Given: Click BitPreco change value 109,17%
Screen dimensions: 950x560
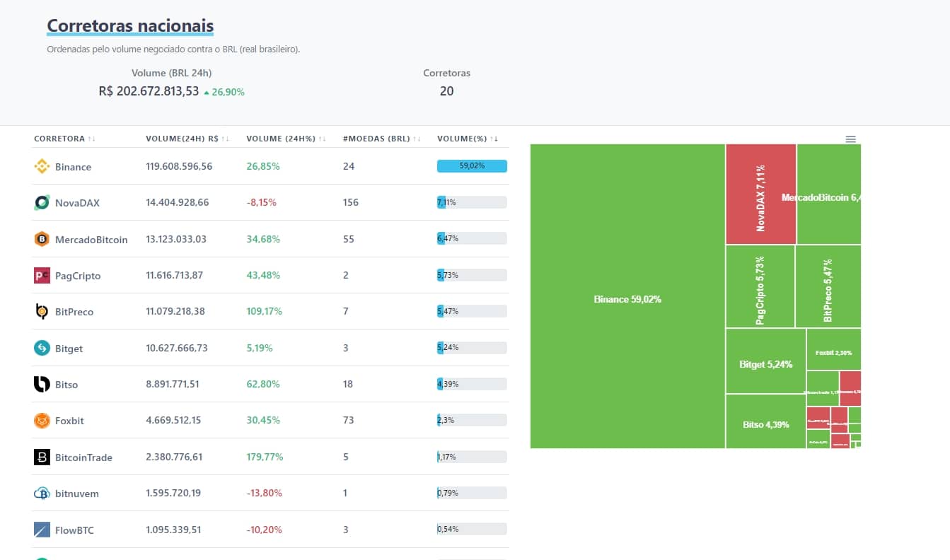Looking at the screenshot, I should point(264,311).
